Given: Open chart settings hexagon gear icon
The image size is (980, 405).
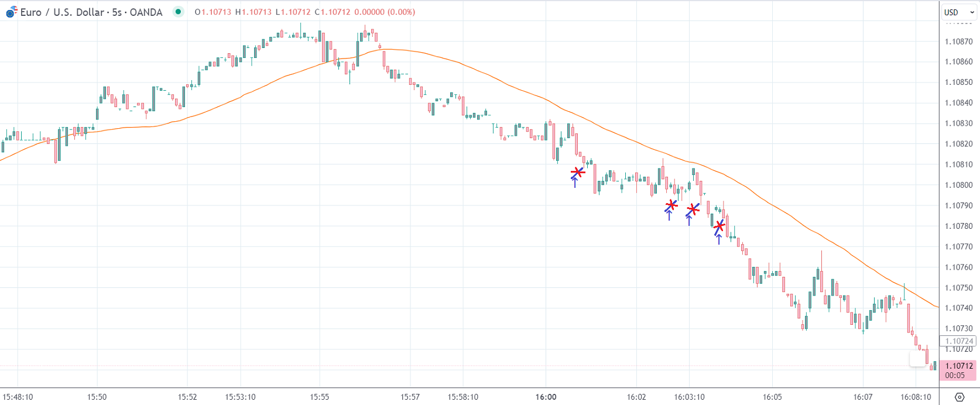Looking at the screenshot, I should [x=960, y=397].
